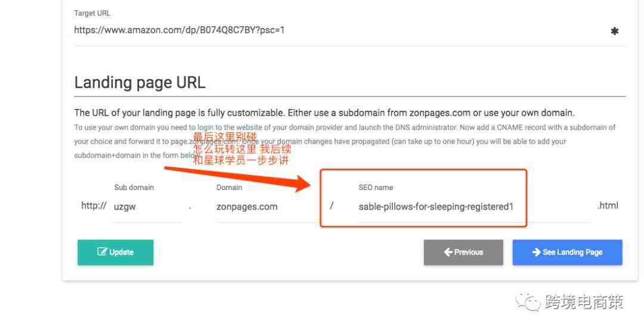Click the WeChat logo in the watermark
The height and width of the screenshot is (330, 644).
pyautogui.click(x=528, y=303)
